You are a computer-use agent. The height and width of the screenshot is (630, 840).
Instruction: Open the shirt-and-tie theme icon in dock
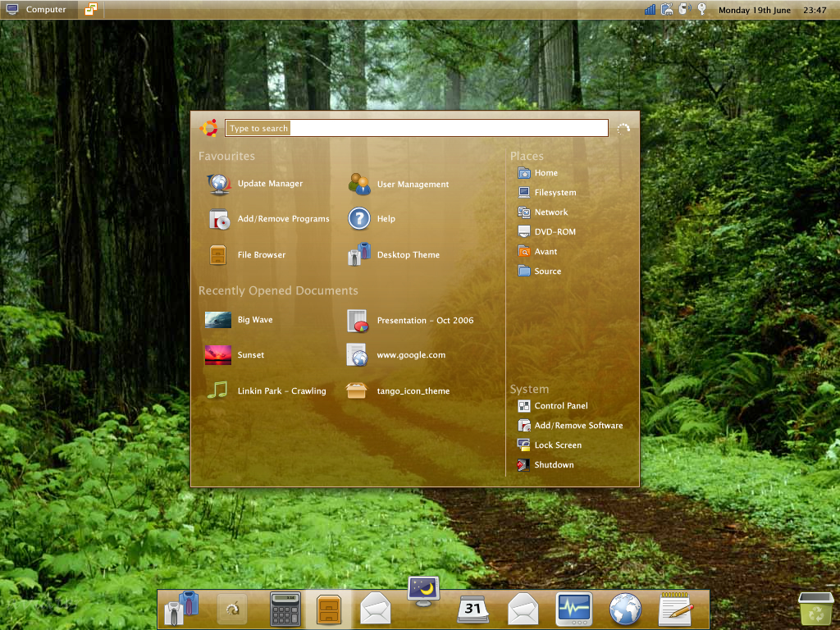coord(181,608)
